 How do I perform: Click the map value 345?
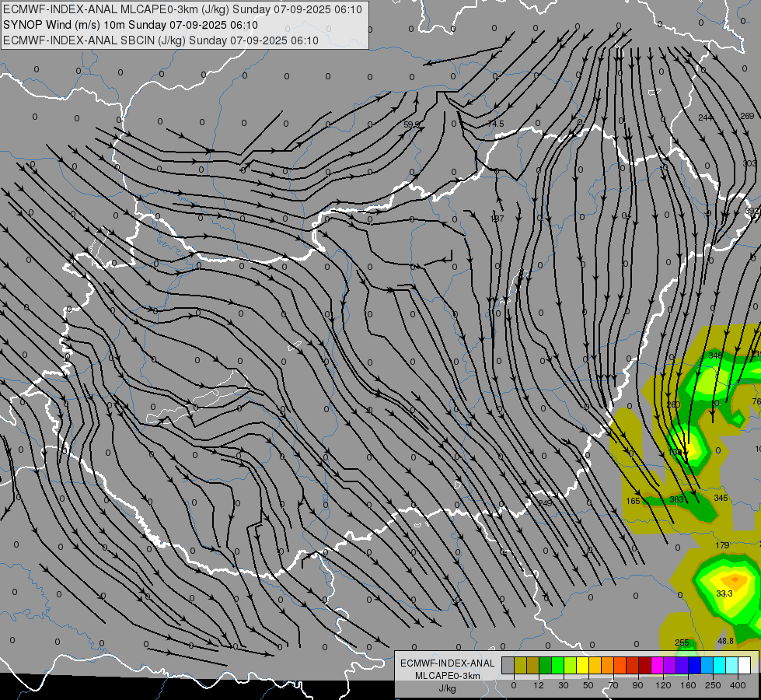[721, 498]
